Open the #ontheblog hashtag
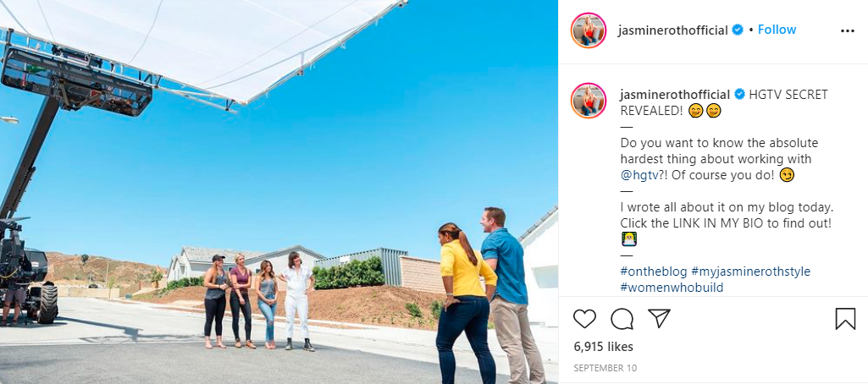The image size is (868, 384). (x=654, y=272)
